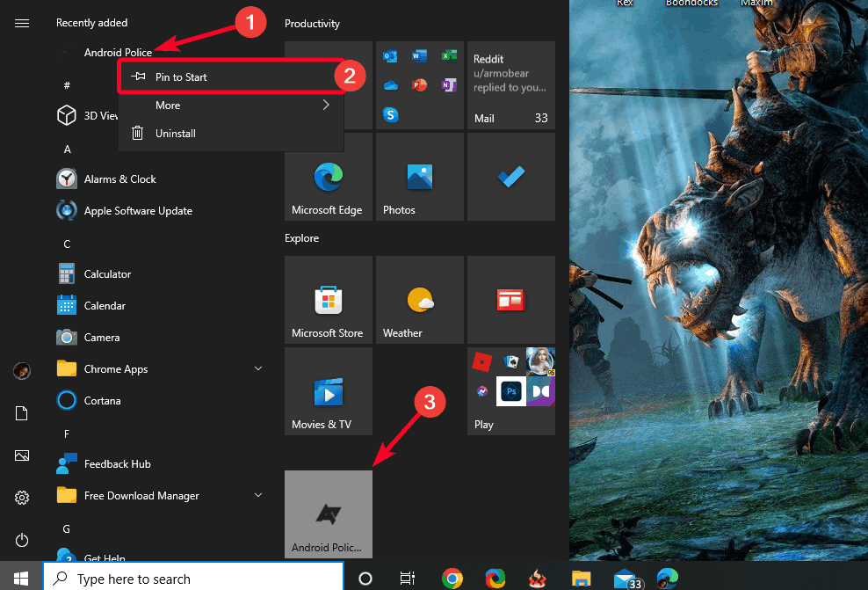The image size is (868, 590).
Task: Expand the Free Download Manager folder
Action: pos(258,495)
